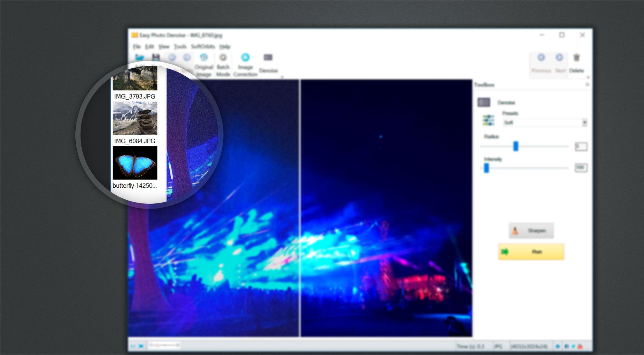Open the File menu
This screenshot has height=355, width=644.
click(x=137, y=47)
